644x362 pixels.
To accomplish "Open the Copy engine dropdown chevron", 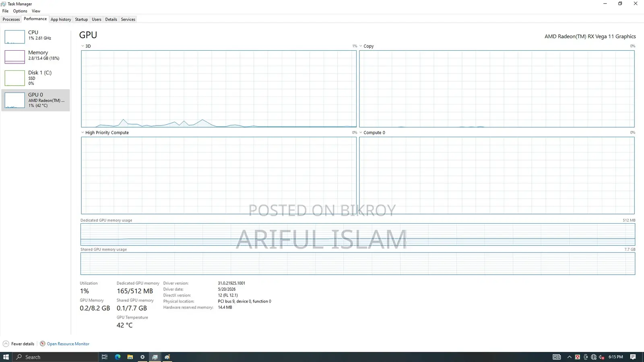I will point(361,46).
